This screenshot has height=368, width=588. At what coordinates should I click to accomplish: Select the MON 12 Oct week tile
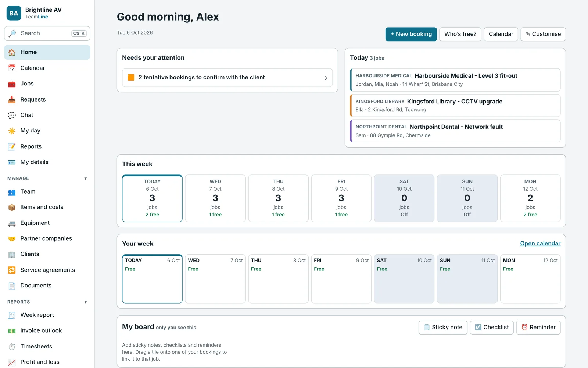click(x=530, y=198)
